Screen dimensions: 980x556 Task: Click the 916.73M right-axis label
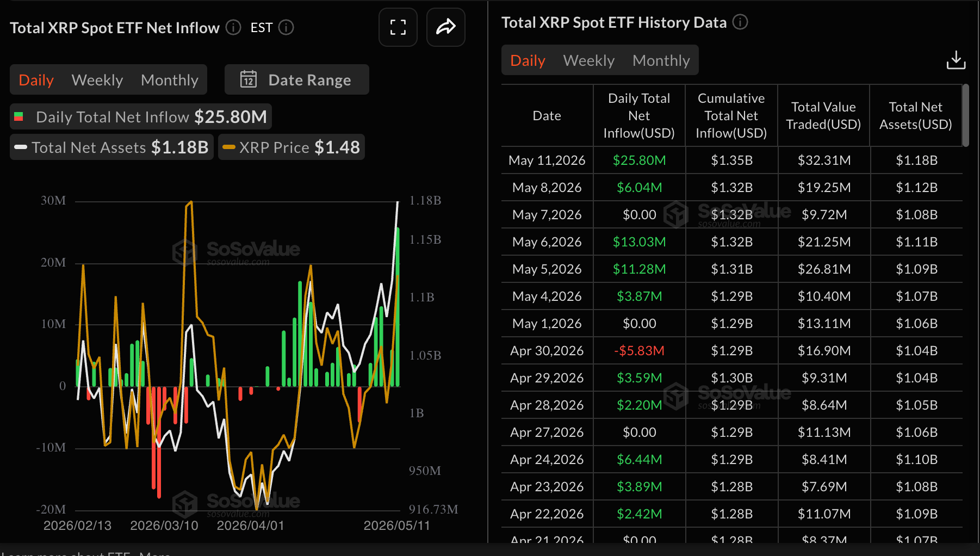pos(433,509)
